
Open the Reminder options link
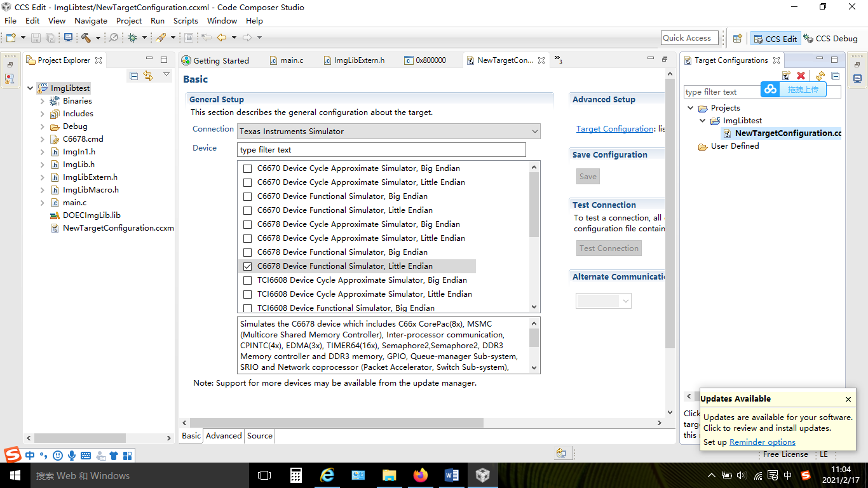[762, 442]
